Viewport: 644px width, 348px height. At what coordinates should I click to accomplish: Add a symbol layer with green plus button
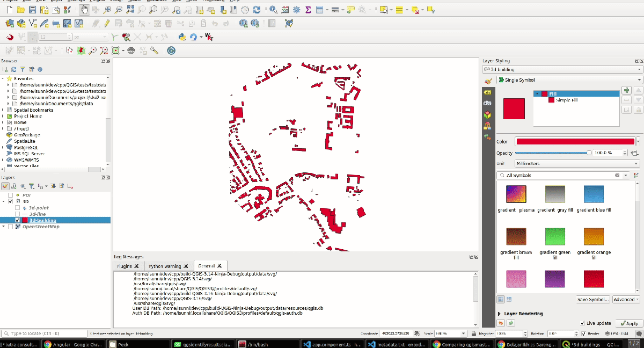coord(626,90)
